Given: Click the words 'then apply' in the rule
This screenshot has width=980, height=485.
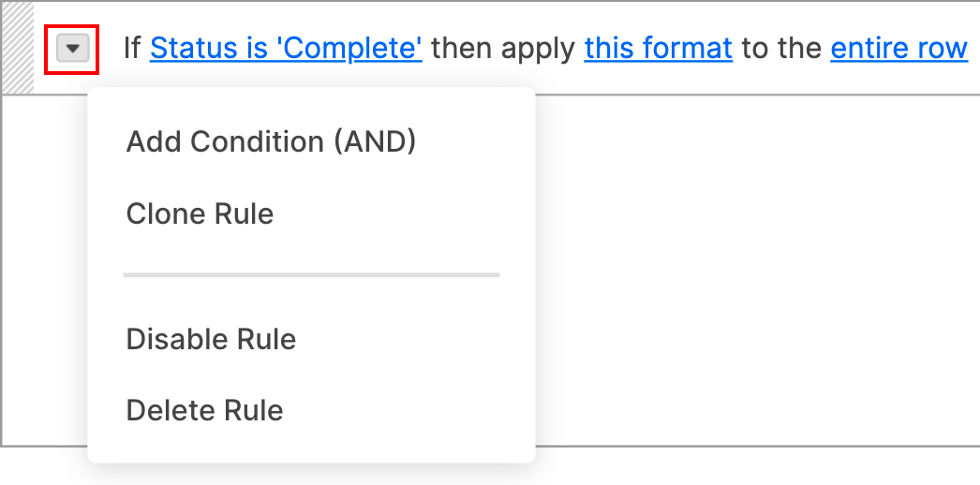Looking at the screenshot, I should [x=503, y=48].
